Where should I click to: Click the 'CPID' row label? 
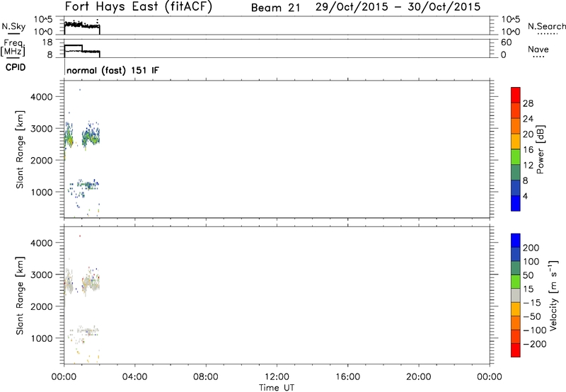click(16, 67)
